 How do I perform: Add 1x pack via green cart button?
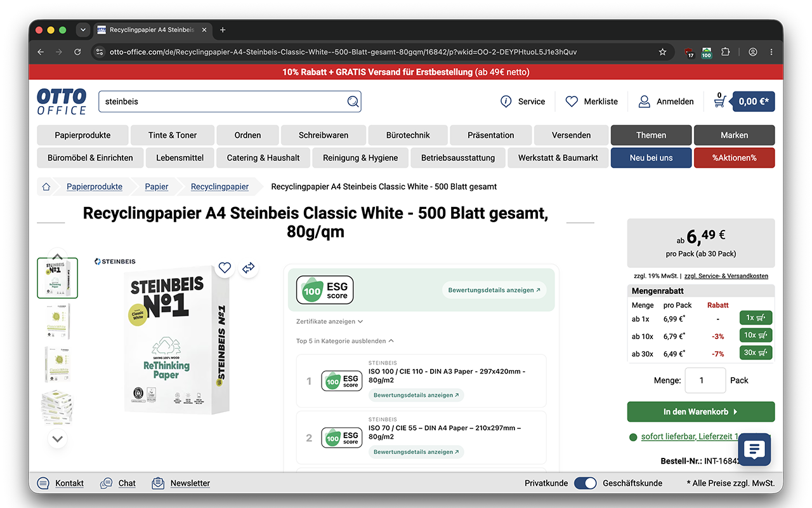(x=756, y=318)
